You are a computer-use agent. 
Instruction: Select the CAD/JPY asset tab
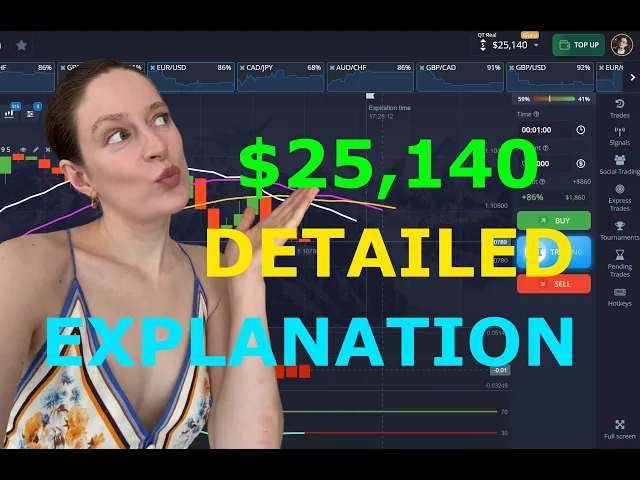tap(281, 76)
